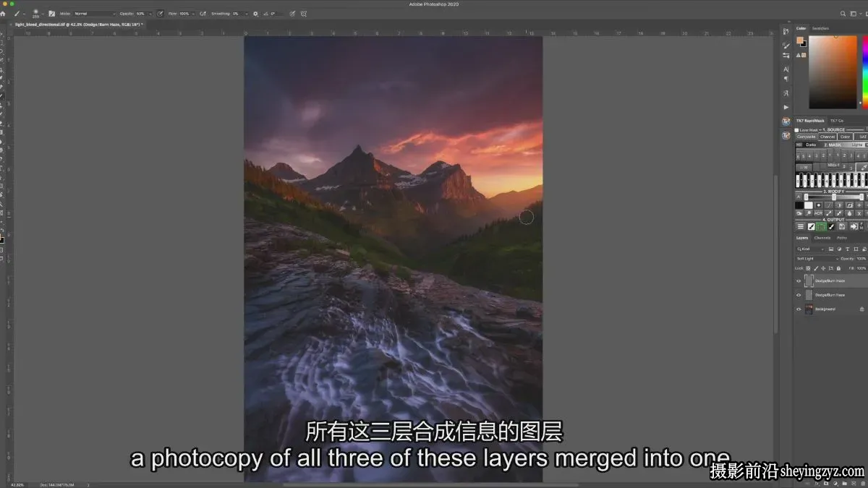Toggle symmetry painting butterfly icon
The height and width of the screenshot is (488, 868).
point(303,14)
